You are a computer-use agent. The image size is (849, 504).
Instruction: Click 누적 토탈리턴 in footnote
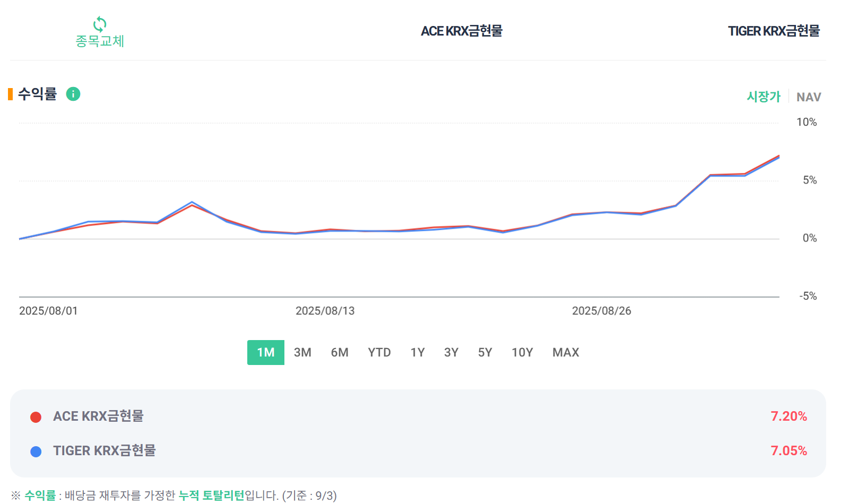(211, 495)
